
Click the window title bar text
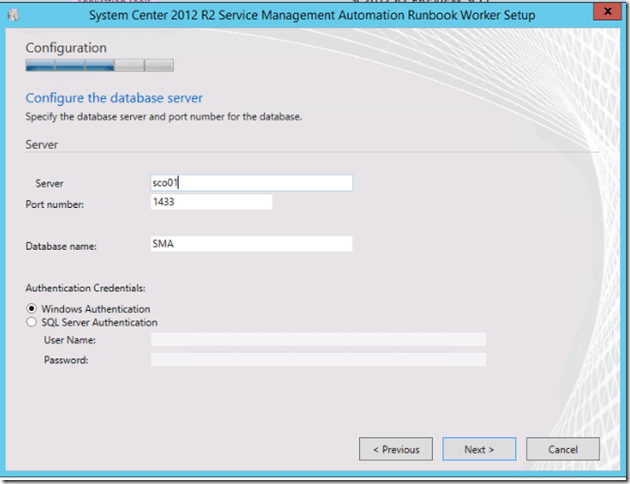click(x=311, y=15)
